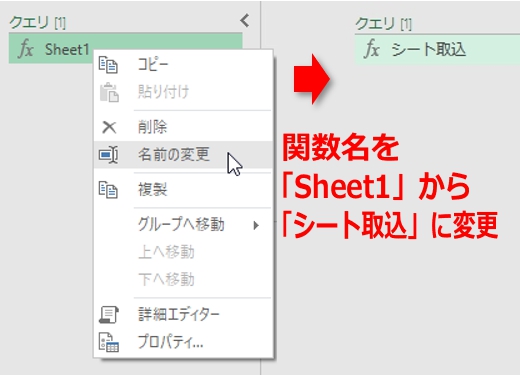Click the fx icon of Sheet1 query
The width and height of the screenshot is (520, 375).
coord(26,49)
